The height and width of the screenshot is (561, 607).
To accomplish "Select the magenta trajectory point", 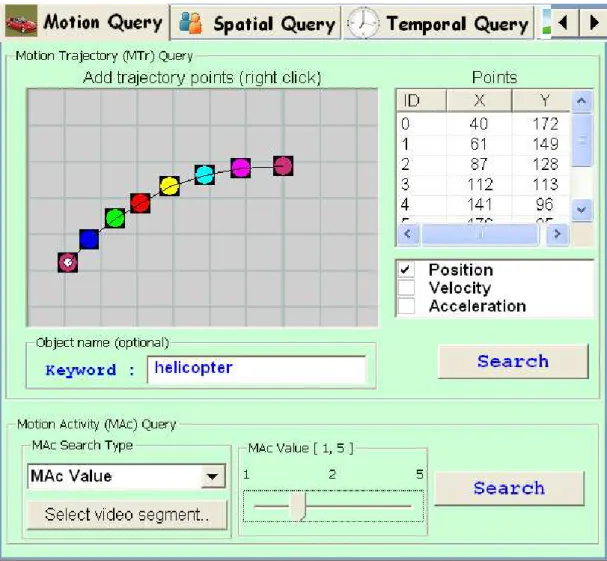I will coord(240,168).
